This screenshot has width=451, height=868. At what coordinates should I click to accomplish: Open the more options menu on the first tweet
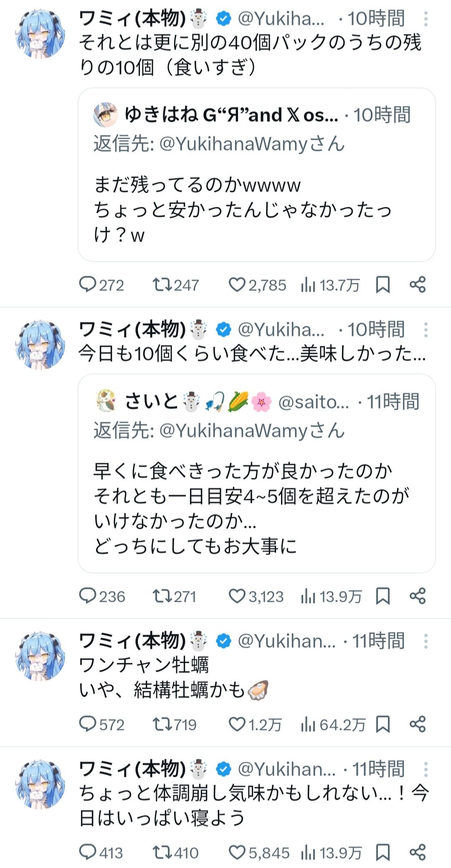pos(426,19)
